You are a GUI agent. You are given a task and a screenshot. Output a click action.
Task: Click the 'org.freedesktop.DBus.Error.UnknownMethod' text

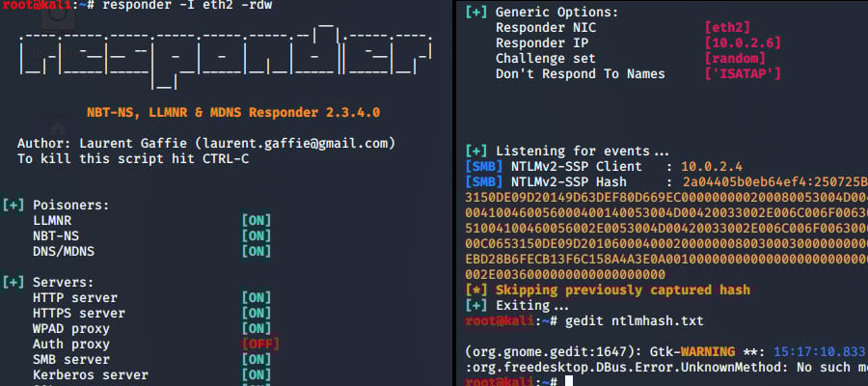pyautogui.click(x=630, y=367)
